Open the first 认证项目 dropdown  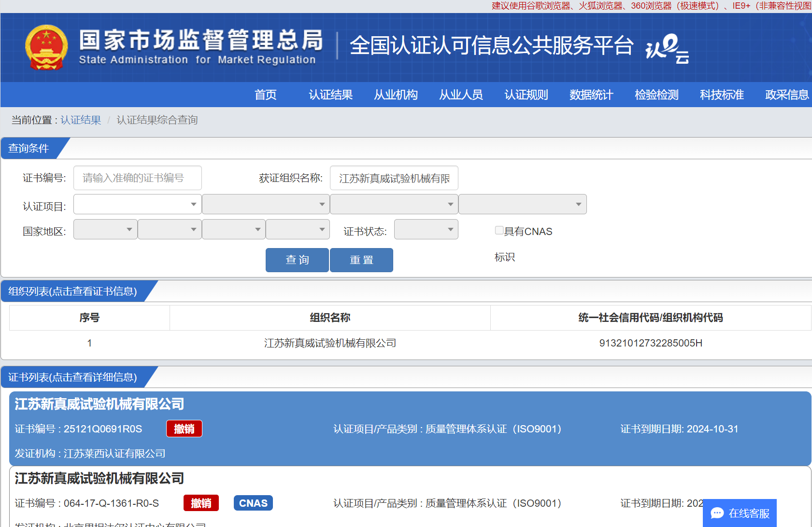pyautogui.click(x=137, y=204)
